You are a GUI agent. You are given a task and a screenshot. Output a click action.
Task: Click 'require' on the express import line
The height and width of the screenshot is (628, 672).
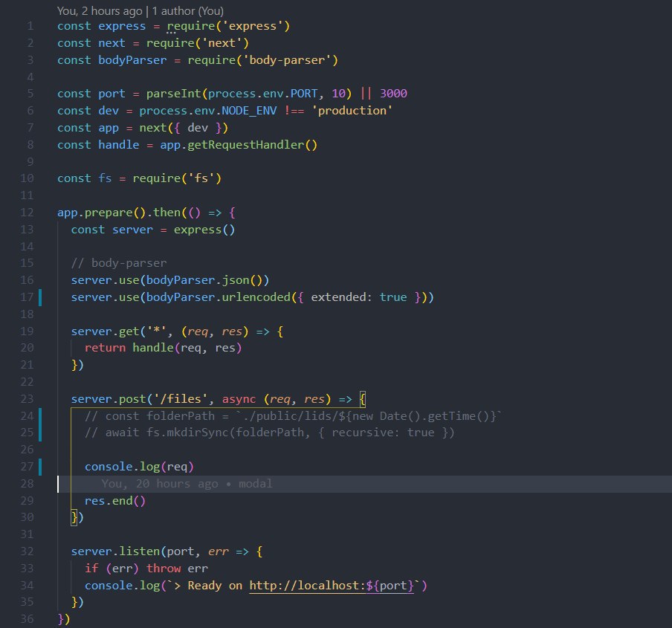click(x=191, y=26)
